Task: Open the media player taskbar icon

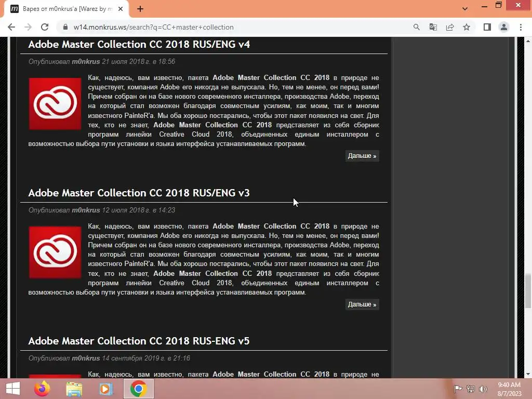Action: [106, 389]
